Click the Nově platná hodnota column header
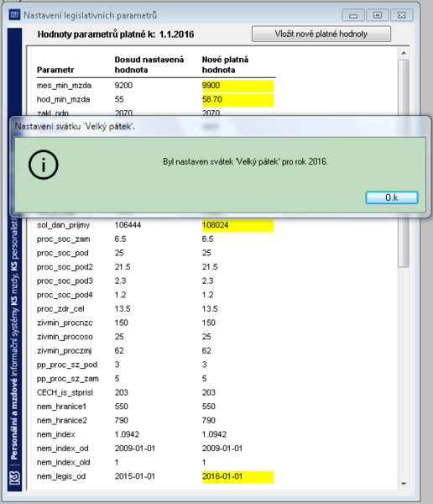433x504 pixels. coord(225,65)
